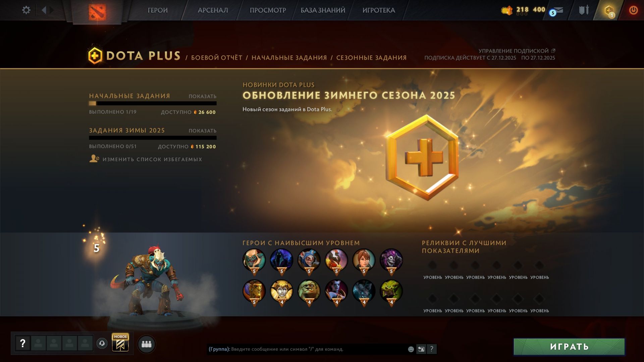This screenshot has height=362, width=644.
Task: Open the party members group icon
Action: point(147,344)
